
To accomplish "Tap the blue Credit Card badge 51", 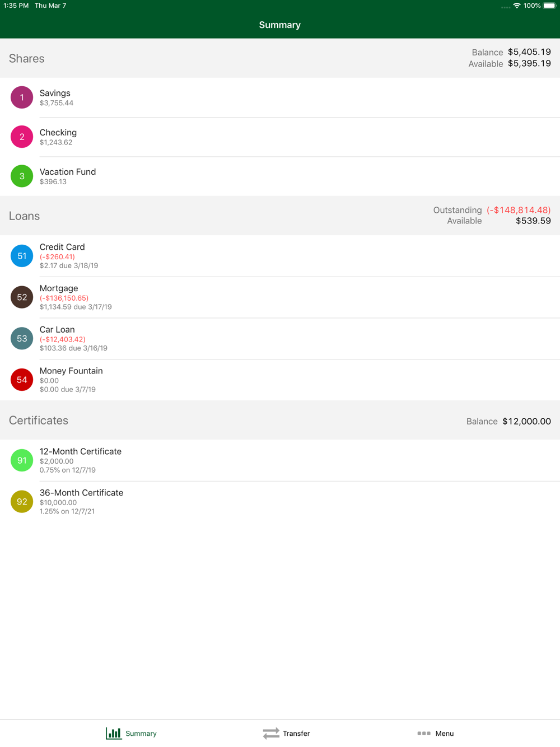I will (x=22, y=256).
